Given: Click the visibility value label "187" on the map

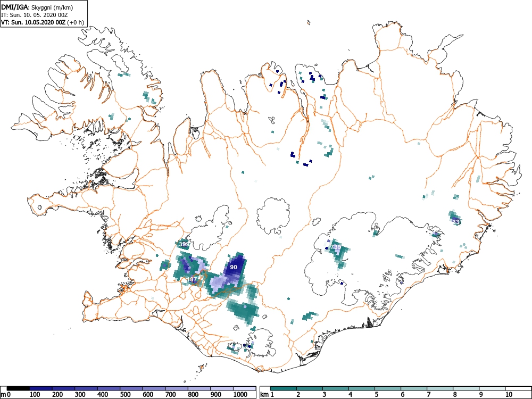Looking at the screenshot, I should point(193,280).
